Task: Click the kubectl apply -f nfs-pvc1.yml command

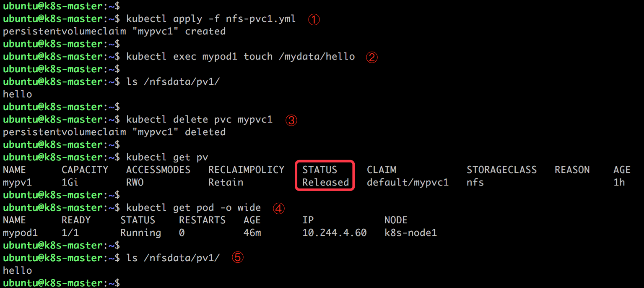Action: [211, 18]
